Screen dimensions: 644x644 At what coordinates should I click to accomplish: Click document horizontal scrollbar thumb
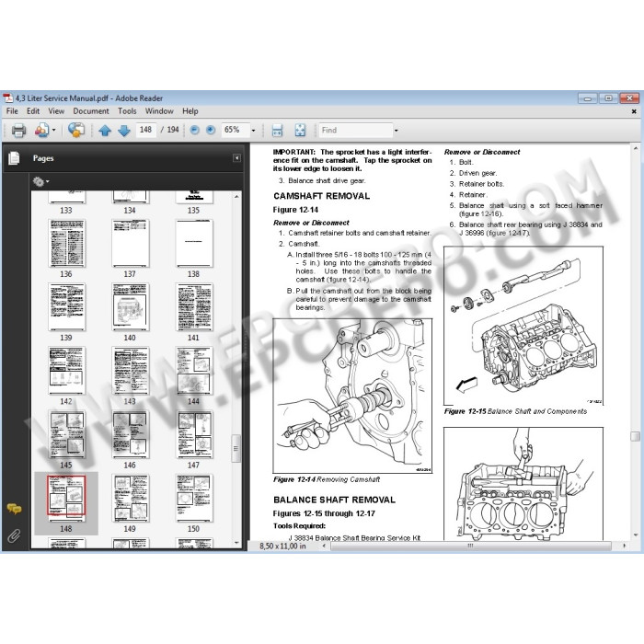471,546
